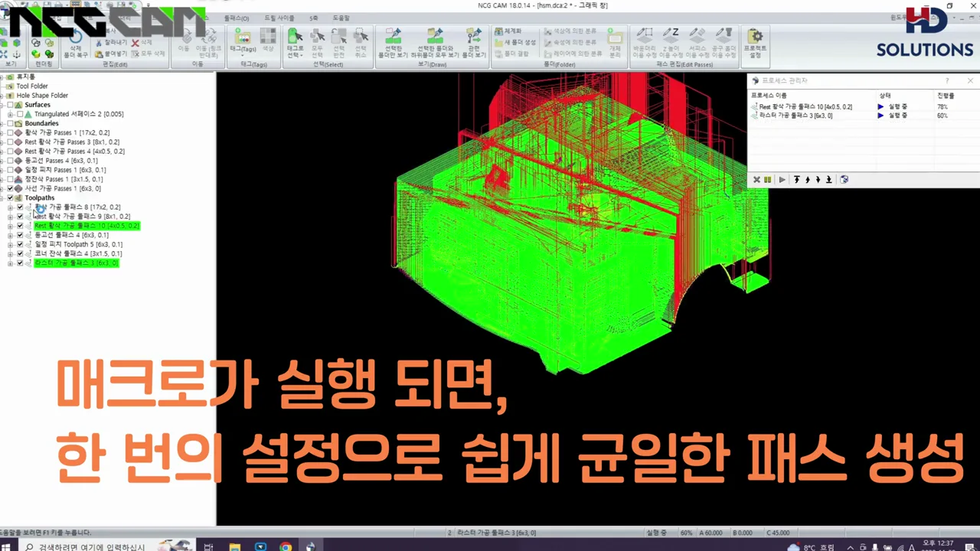
Task: Open the 도움말 ribbon tab
Action: tap(341, 18)
